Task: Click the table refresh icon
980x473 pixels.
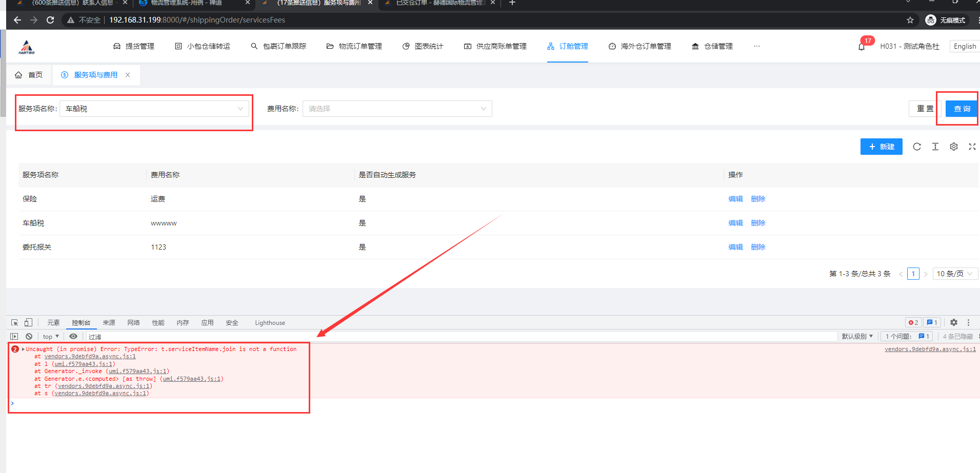Action: [917, 147]
